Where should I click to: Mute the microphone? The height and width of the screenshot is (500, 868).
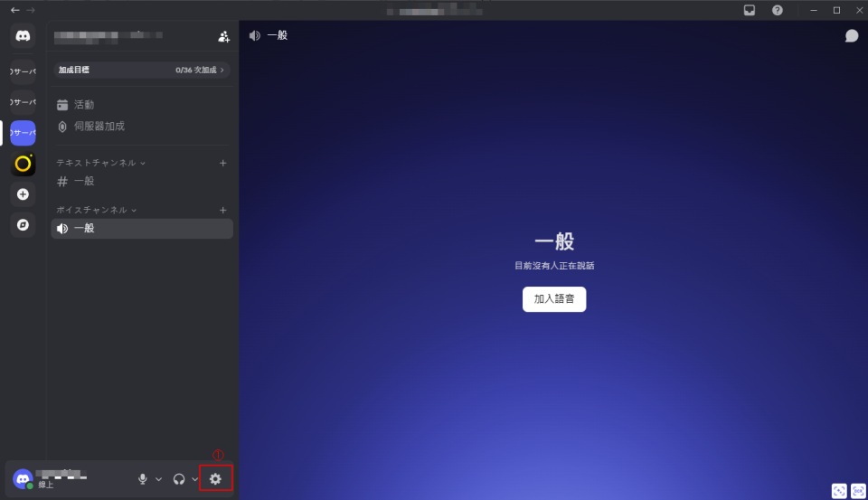pyautogui.click(x=143, y=478)
